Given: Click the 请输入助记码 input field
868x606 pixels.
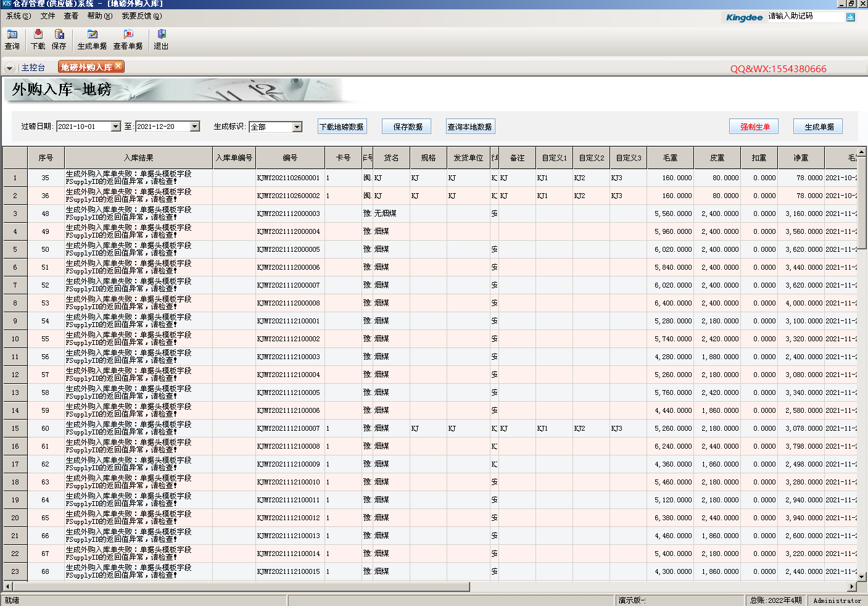Looking at the screenshot, I should pyautogui.click(x=804, y=17).
